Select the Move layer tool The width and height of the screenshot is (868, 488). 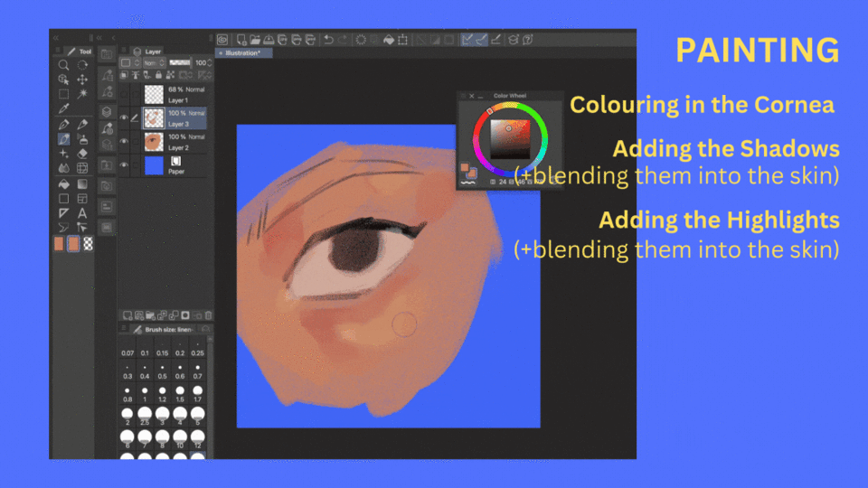pyautogui.click(x=82, y=80)
